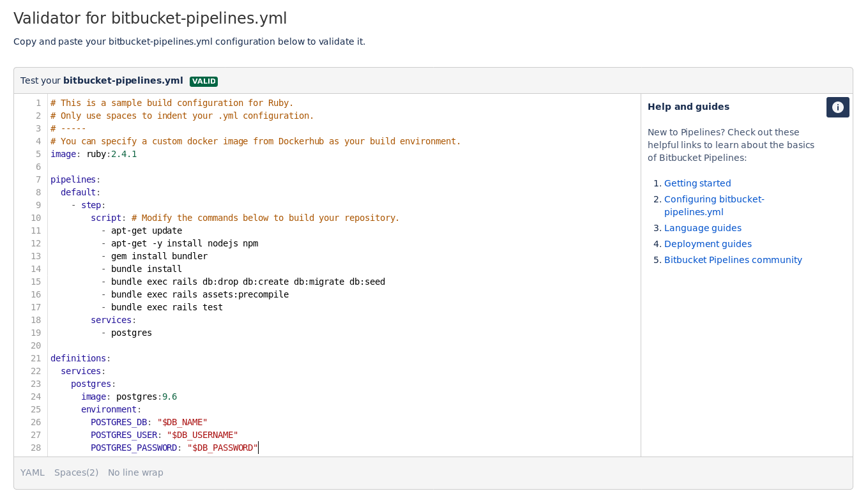Click the 'definitions:' key in the editor
Screen dimensions: 868x498
tap(80, 358)
